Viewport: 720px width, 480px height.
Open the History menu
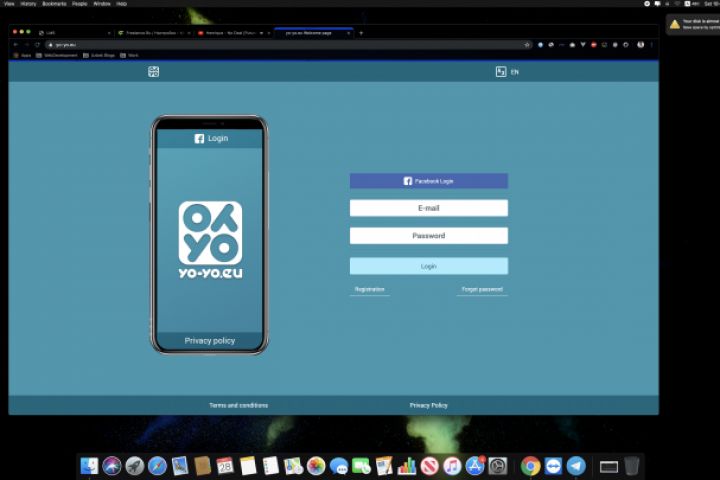click(x=28, y=4)
